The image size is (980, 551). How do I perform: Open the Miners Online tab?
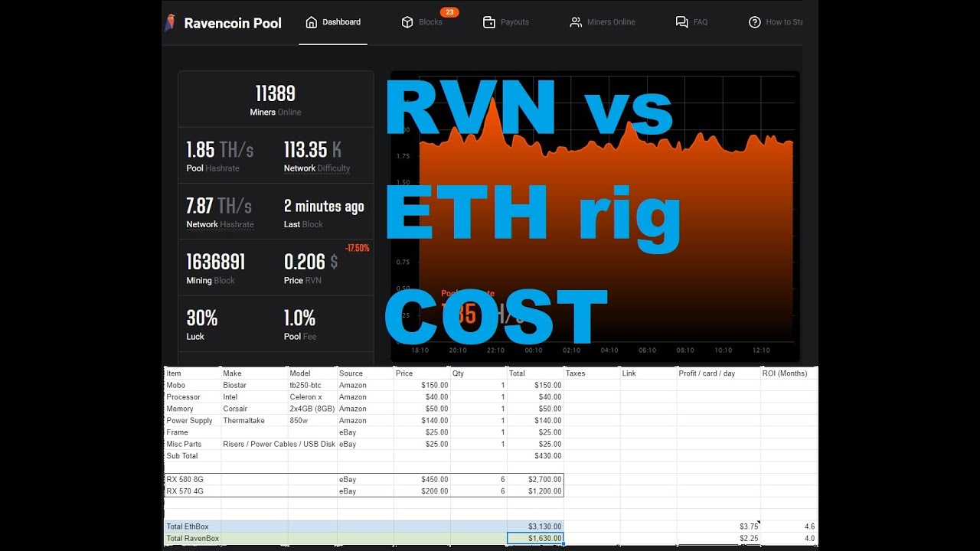click(x=603, y=22)
